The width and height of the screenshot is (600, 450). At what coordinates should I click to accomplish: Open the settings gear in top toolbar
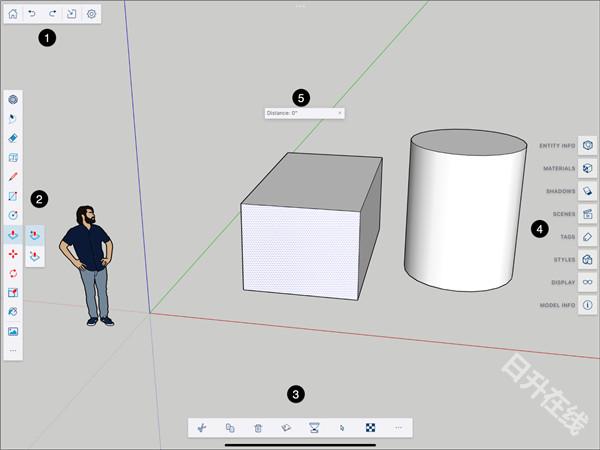[91, 14]
